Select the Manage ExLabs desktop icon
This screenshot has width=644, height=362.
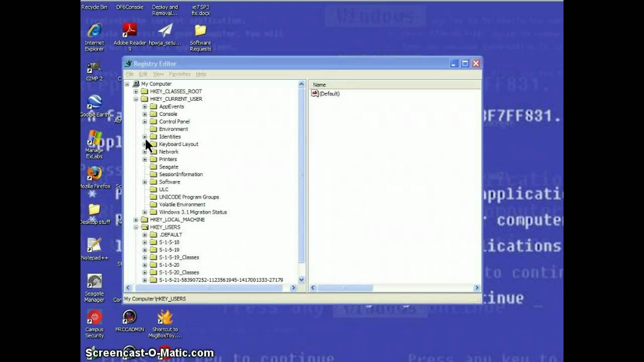click(95, 139)
